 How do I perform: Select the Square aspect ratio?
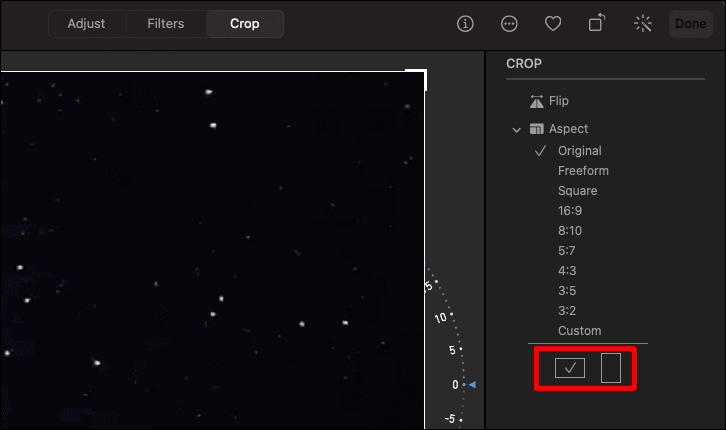[577, 191]
